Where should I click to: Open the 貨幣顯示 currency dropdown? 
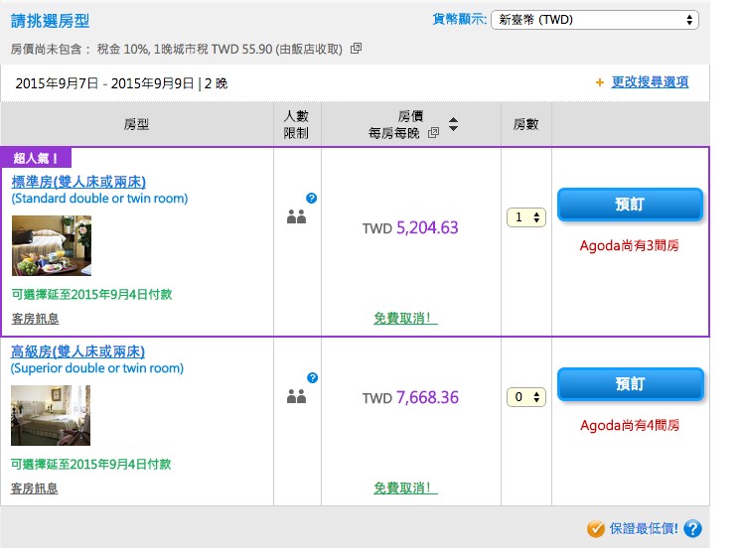click(594, 20)
